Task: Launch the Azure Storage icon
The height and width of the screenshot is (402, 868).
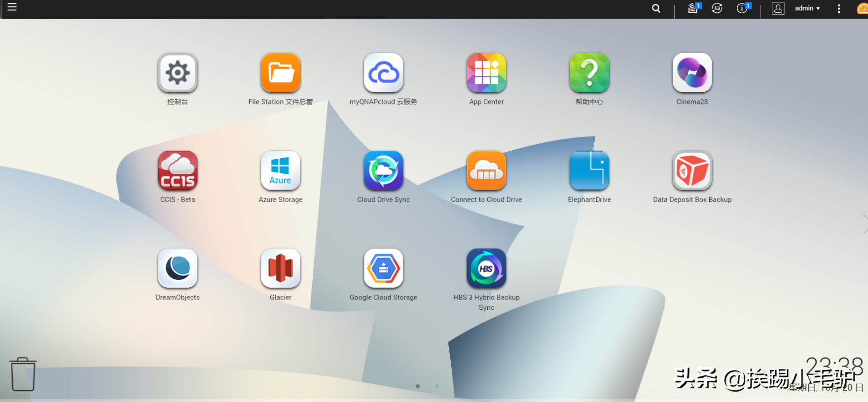Action: point(281,170)
